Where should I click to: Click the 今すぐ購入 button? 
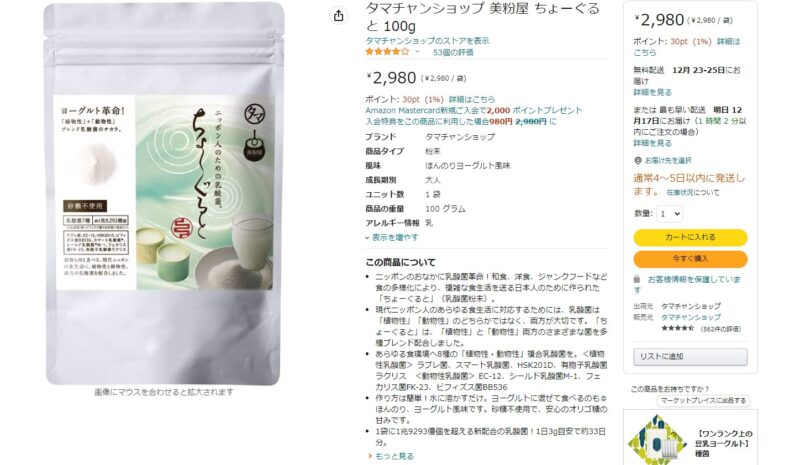690,259
